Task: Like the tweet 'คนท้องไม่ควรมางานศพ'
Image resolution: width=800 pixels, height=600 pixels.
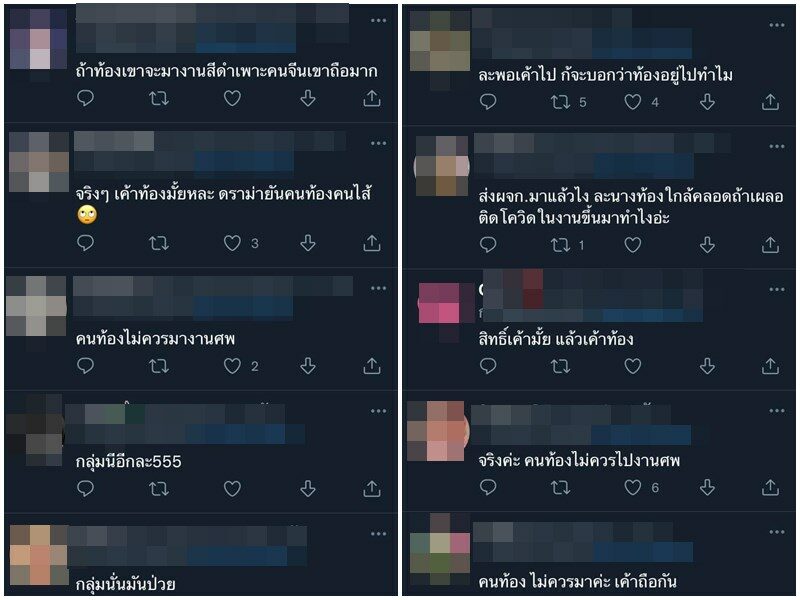Action: [x=232, y=366]
